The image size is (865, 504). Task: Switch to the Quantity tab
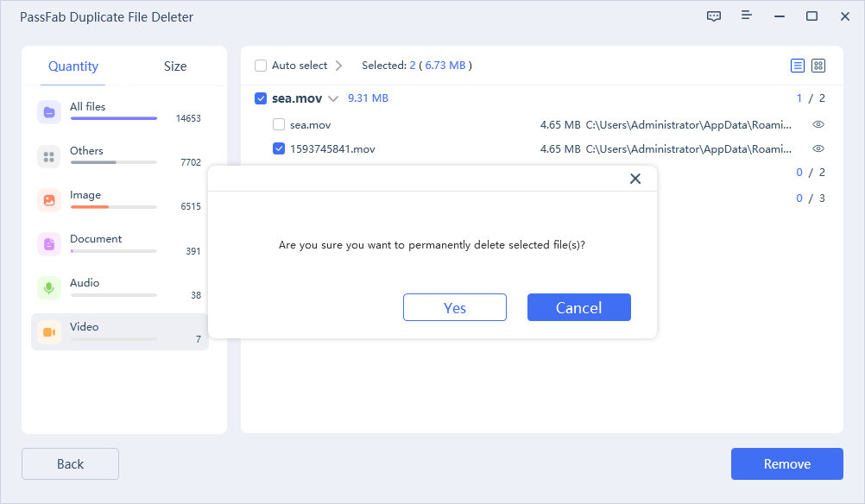73,66
